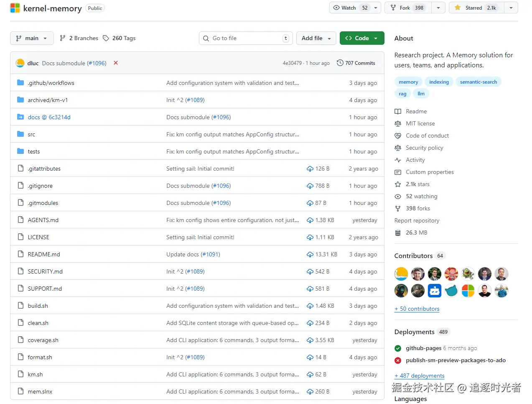Open the Watch dropdown arrow
Viewport: 532px width, 404px height.
point(376,8)
